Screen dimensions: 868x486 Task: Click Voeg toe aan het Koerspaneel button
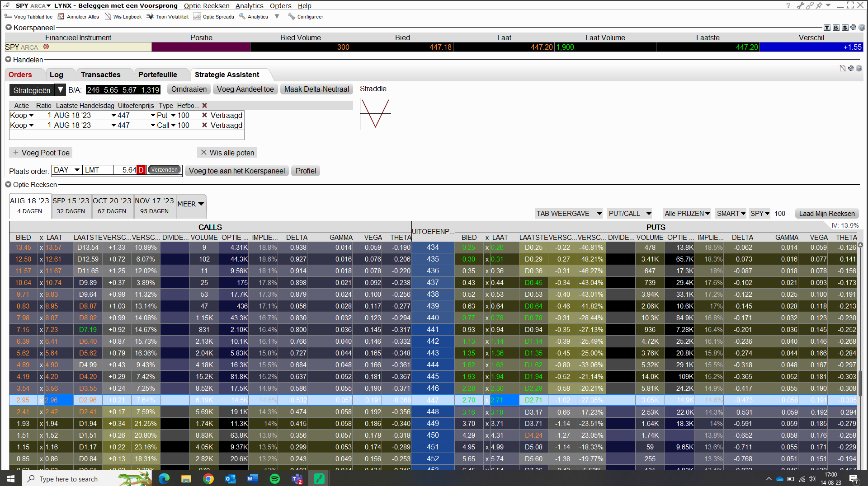237,171
